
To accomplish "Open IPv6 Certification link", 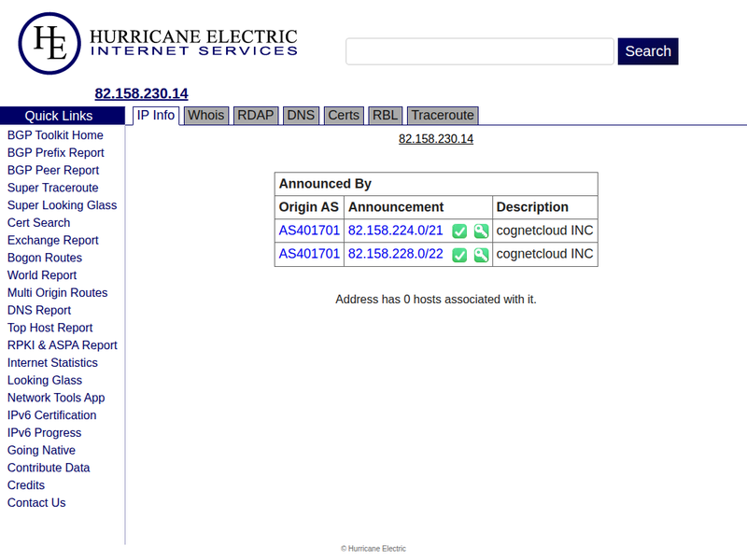I will pyautogui.click(x=52, y=415).
